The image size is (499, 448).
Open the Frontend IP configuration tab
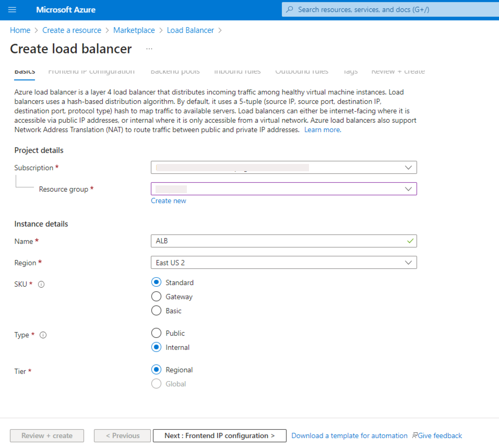click(92, 72)
